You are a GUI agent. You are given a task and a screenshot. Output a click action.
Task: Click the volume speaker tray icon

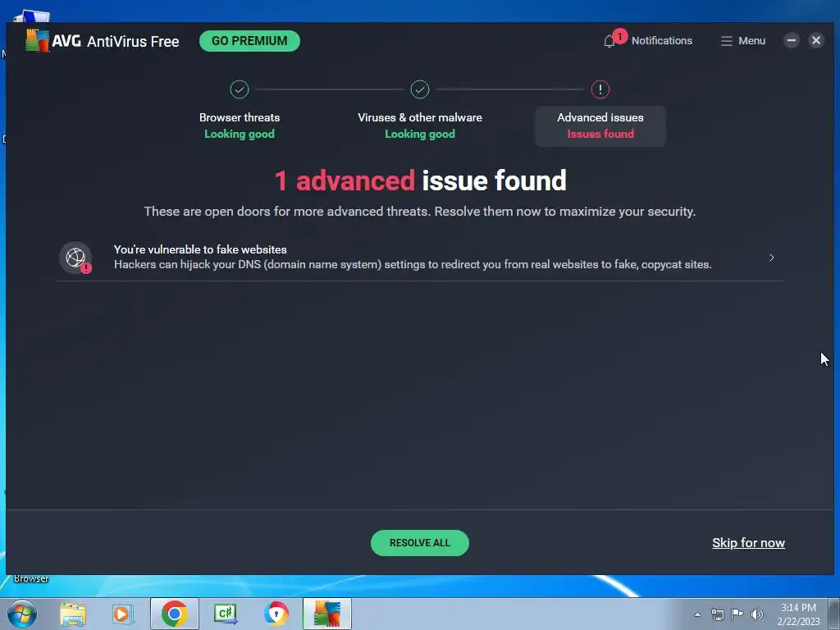point(757,614)
